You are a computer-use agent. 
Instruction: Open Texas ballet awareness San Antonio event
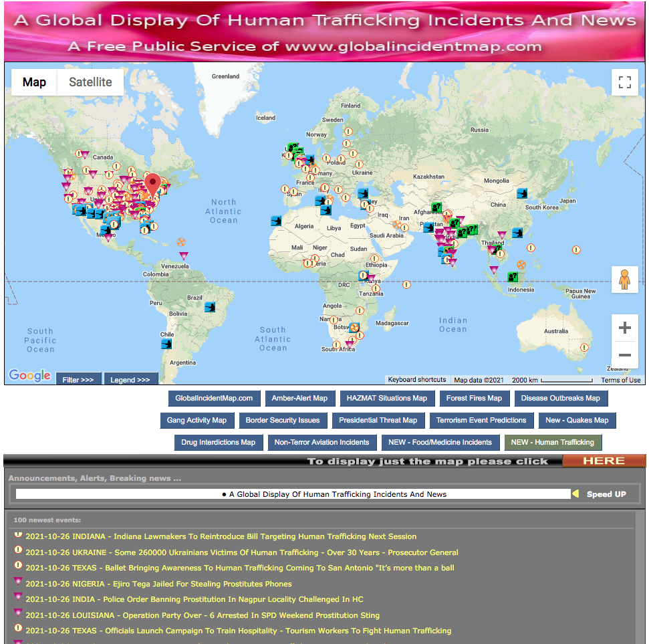(x=240, y=567)
